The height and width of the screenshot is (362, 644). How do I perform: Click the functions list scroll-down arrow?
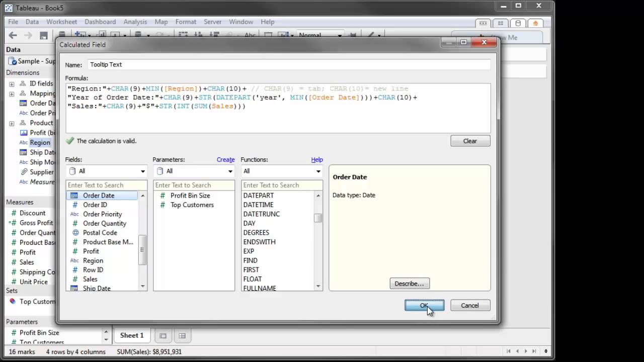pos(318,286)
